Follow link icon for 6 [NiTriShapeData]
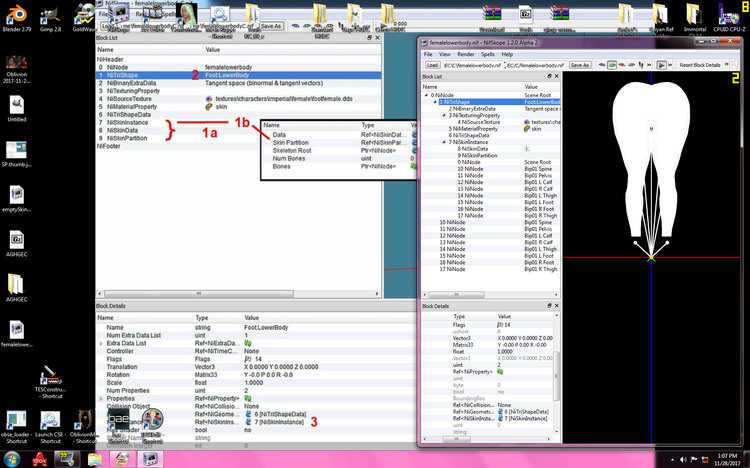Screen dimensions: 750x468 pos(248,414)
